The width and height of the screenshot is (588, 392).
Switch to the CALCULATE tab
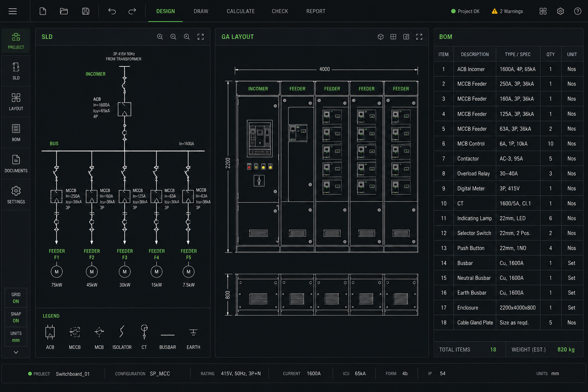(x=240, y=11)
